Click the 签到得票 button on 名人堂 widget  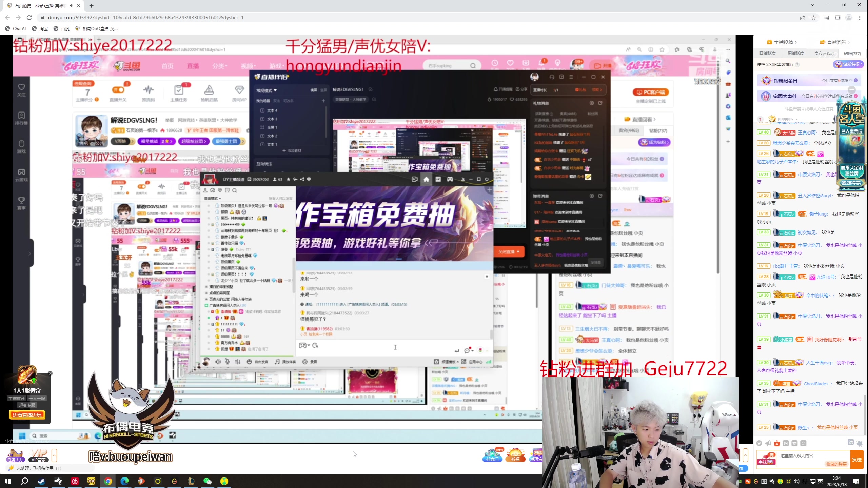tap(851, 183)
